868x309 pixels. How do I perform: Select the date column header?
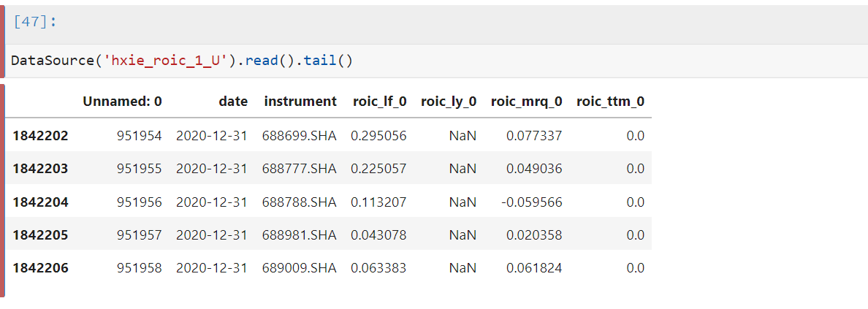(x=233, y=102)
